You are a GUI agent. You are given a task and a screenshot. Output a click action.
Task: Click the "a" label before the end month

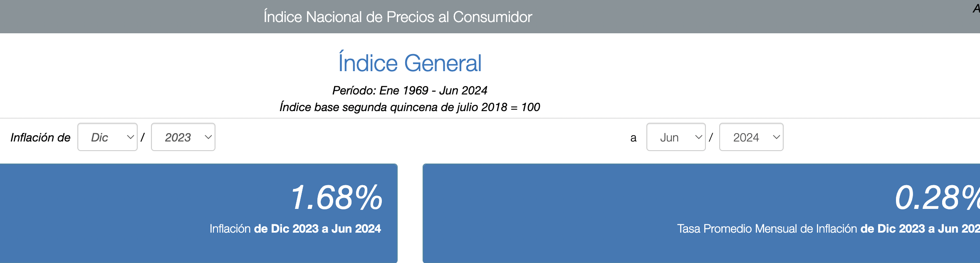[633, 138]
